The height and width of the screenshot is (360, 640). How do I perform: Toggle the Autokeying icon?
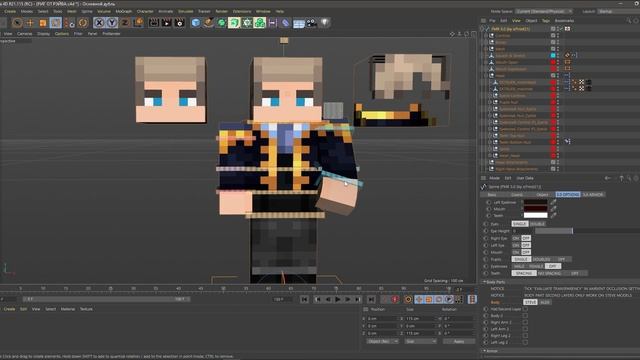click(x=395, y=300)
